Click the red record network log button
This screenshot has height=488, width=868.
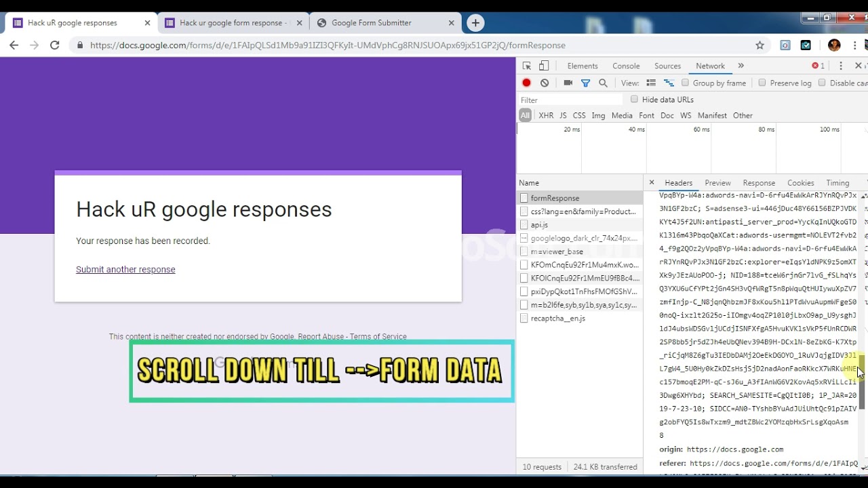point(526,83)
